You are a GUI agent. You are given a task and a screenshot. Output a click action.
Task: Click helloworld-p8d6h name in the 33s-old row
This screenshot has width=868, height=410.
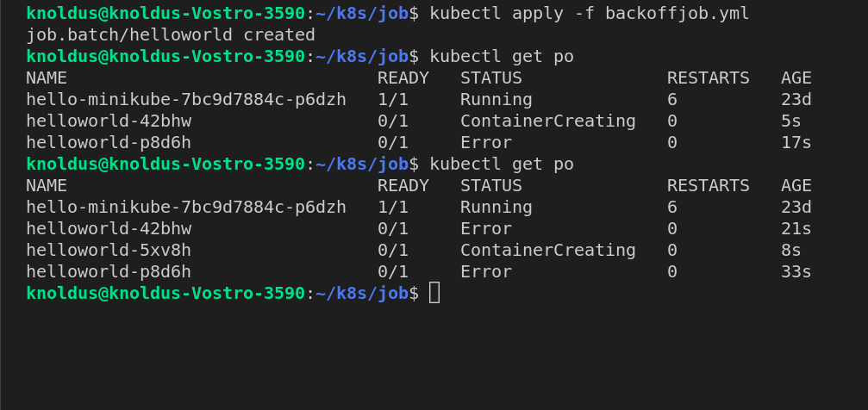click(109, 271)
